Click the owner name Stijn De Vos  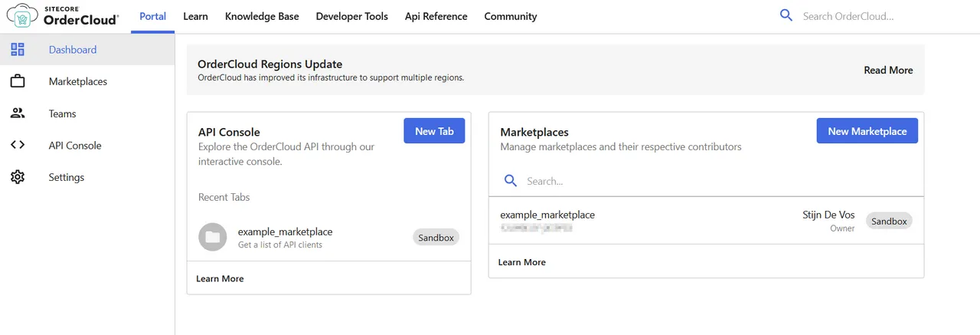[x=828, y=215]
